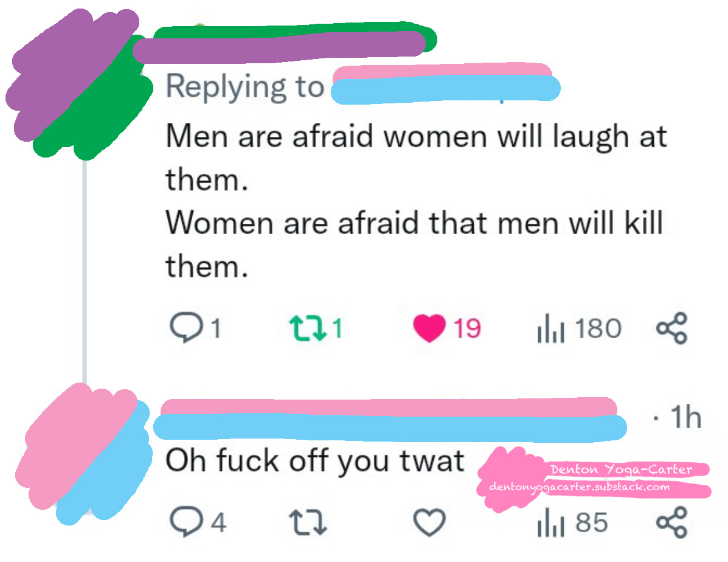Click the '1h' timestamp on second tweet
The height and width of the screenshot is (562, 728).
click(x=686, y=417)
